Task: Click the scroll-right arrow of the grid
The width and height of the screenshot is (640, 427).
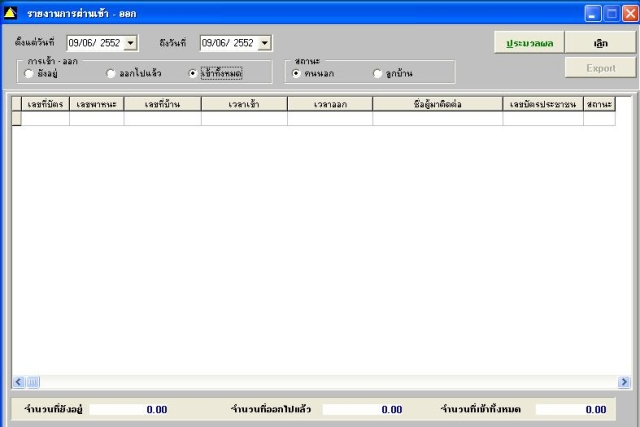Action: click(624, 382)
